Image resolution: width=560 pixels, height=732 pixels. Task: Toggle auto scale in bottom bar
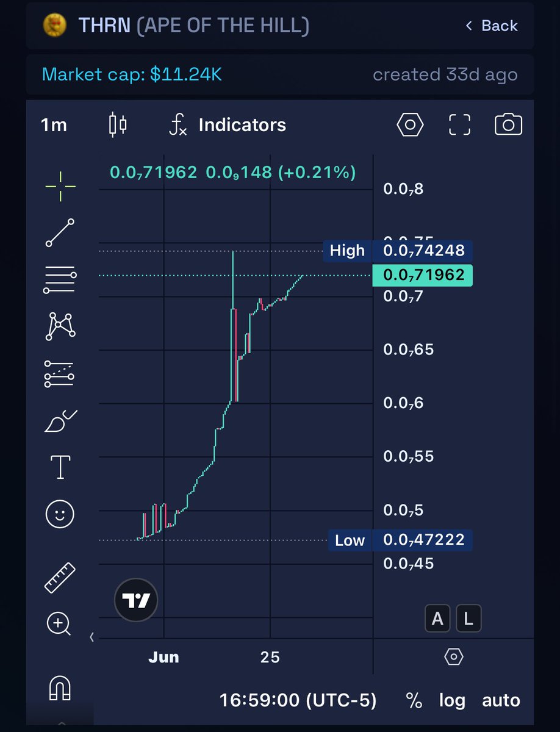pyautogui.click(x=501, y=700)
